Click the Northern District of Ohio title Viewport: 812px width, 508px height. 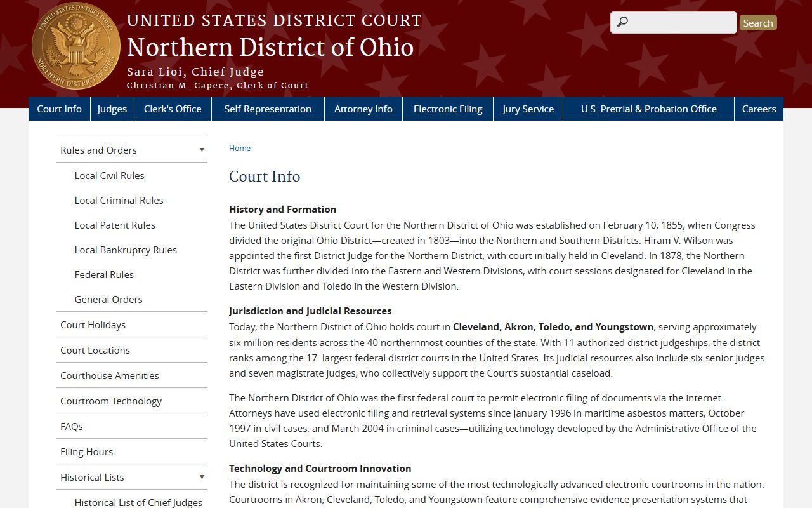tap(270, 48)
